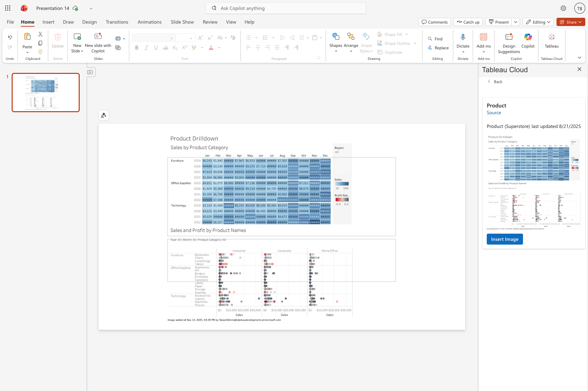Image resolution: width=588 pixels, height=391 pixels.
Task: Switch to the Insert tab
Action: pyautogui.click(x=48, y=22)
